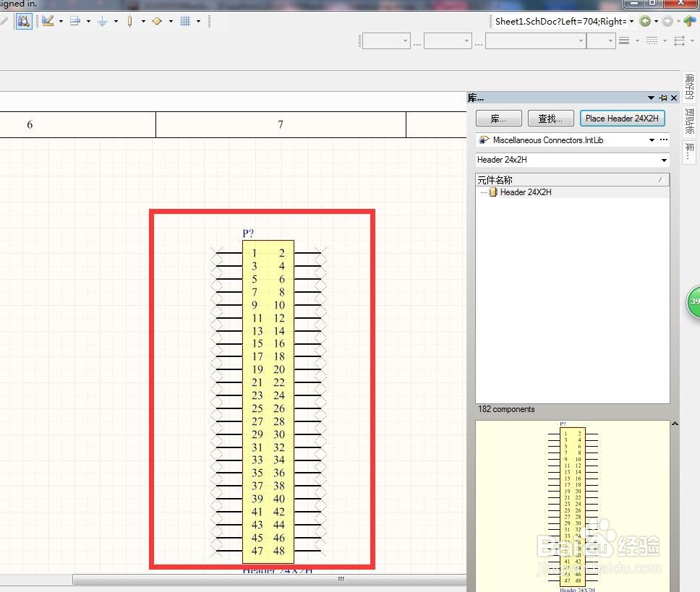Open the power sources dropdown arrow
Image resolution: width=700 pixels, height=592 pixels.
coord(116,21)
